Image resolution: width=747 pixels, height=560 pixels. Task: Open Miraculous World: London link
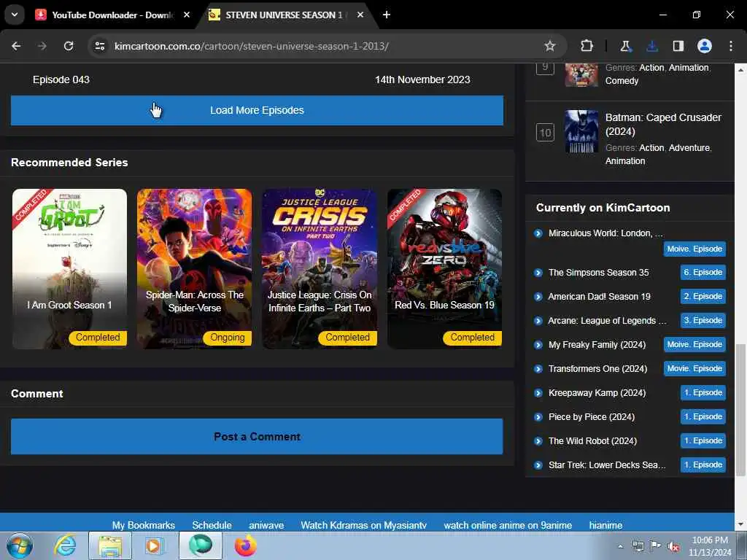pos(605,233)
